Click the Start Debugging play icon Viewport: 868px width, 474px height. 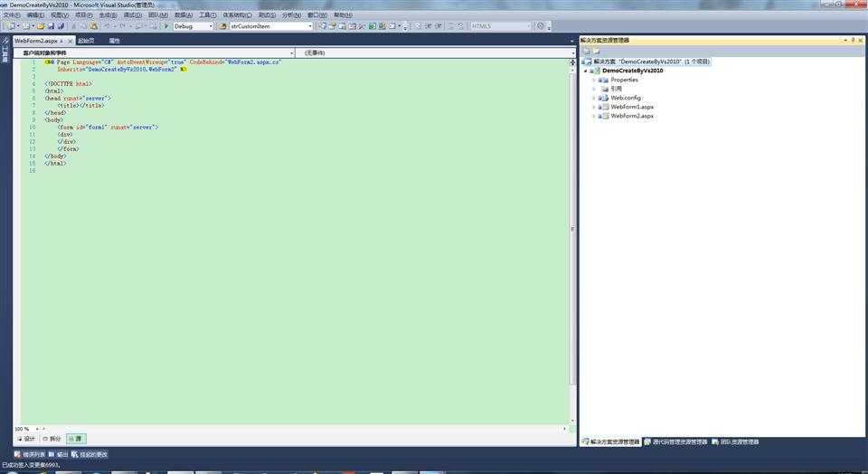tap(166, 26)
